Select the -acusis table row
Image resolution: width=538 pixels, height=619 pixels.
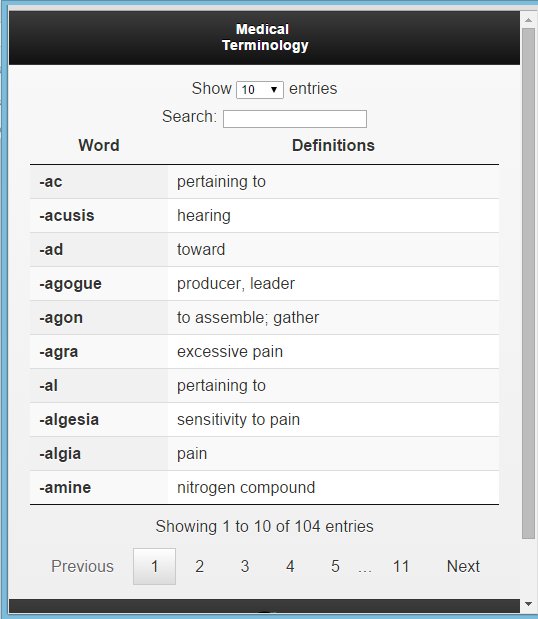click(264, 216)
